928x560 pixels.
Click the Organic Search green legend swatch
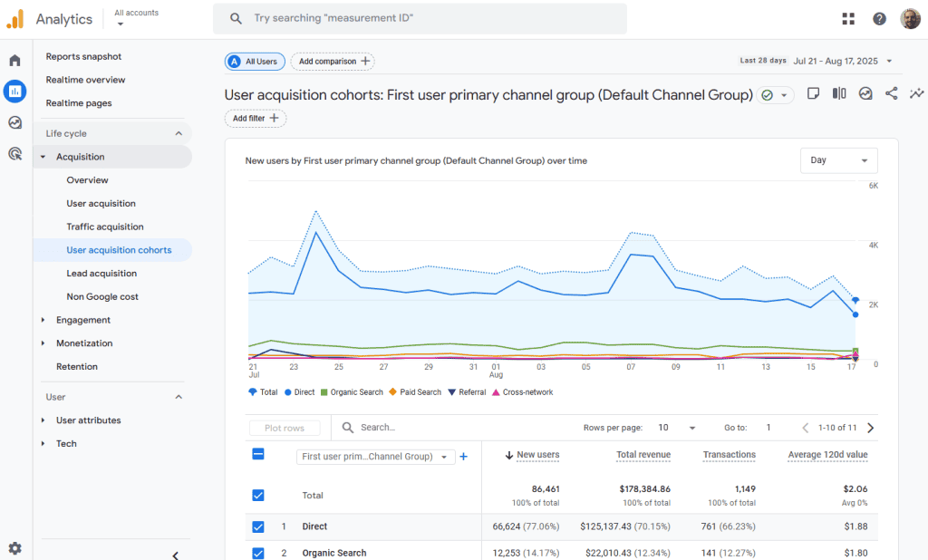324,392
